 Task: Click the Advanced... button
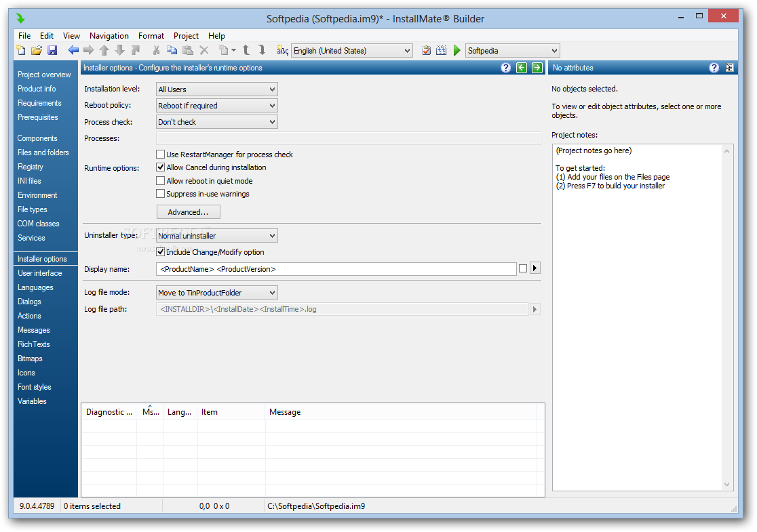click(x=189, y=211)
